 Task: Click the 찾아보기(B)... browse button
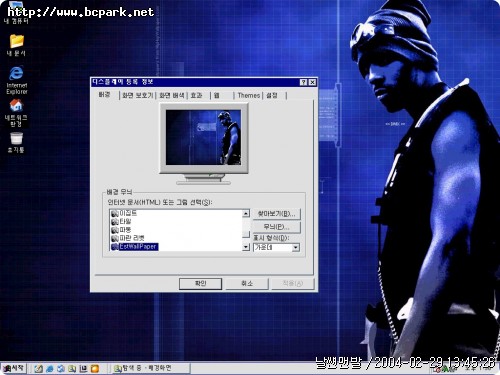pyautogui.click(x=277, y=214)
